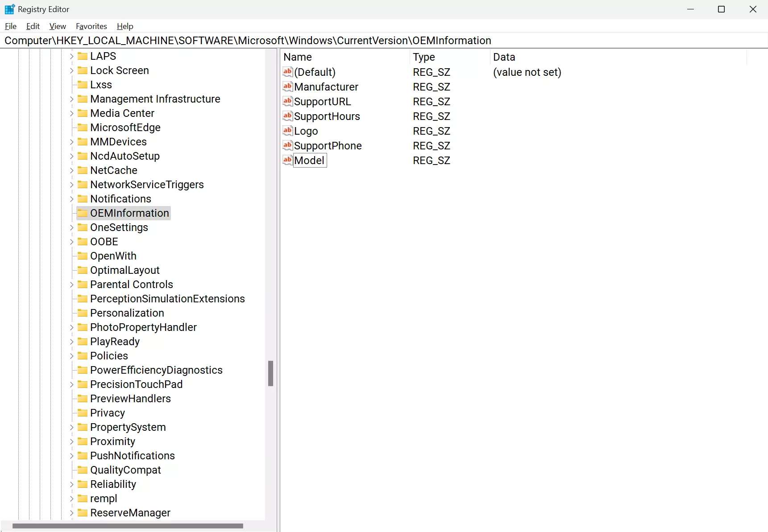Click the REG_SZ type of Model row
Screen dimensions: 768x532
point(432,161)
